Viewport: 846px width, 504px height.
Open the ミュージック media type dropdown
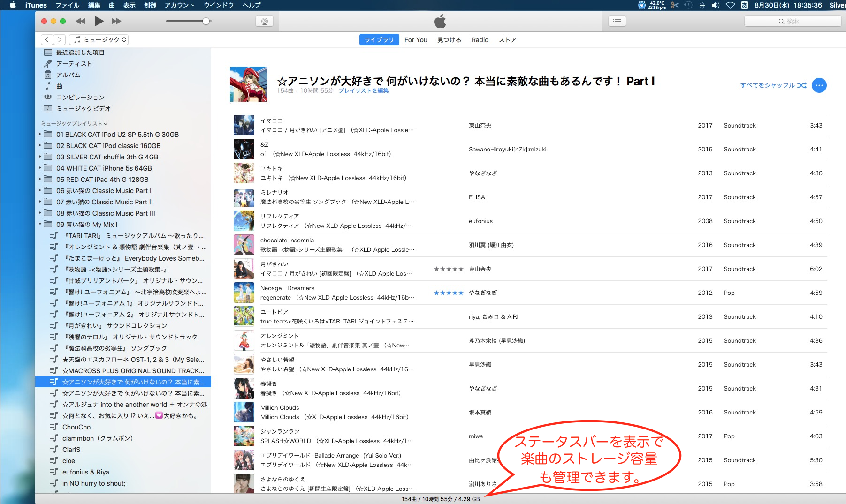tap(99, 40)
